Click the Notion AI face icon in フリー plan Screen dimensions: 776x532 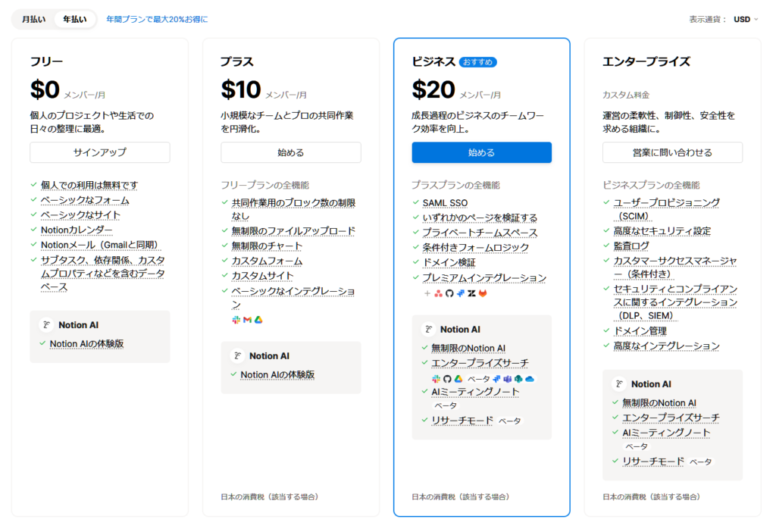[46, 324]
